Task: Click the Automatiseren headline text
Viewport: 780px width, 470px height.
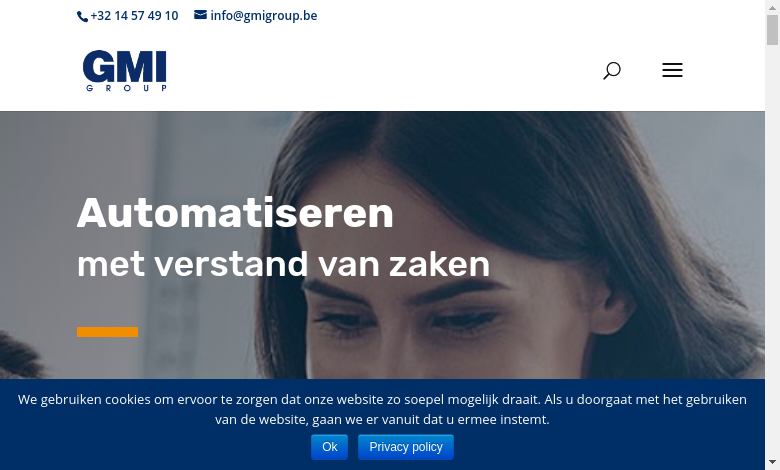Action: pyautogui.click(x=235, y=213)
